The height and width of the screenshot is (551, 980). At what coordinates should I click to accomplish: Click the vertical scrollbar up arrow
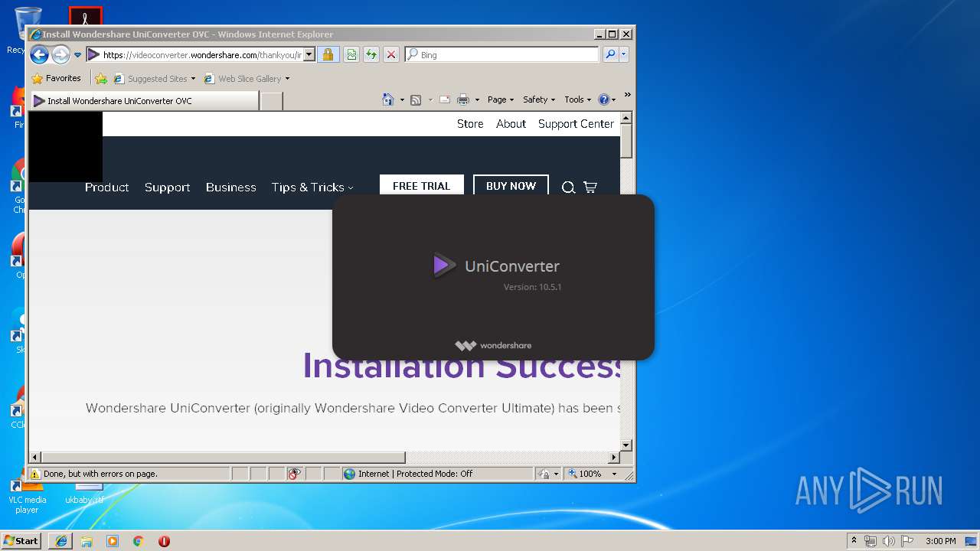point(626,119)
